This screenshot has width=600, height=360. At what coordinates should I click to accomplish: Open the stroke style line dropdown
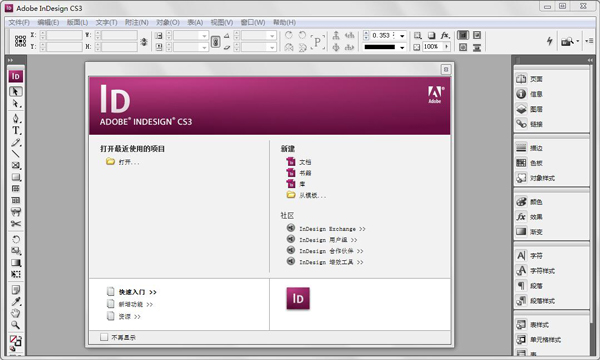tap(402, 47)
